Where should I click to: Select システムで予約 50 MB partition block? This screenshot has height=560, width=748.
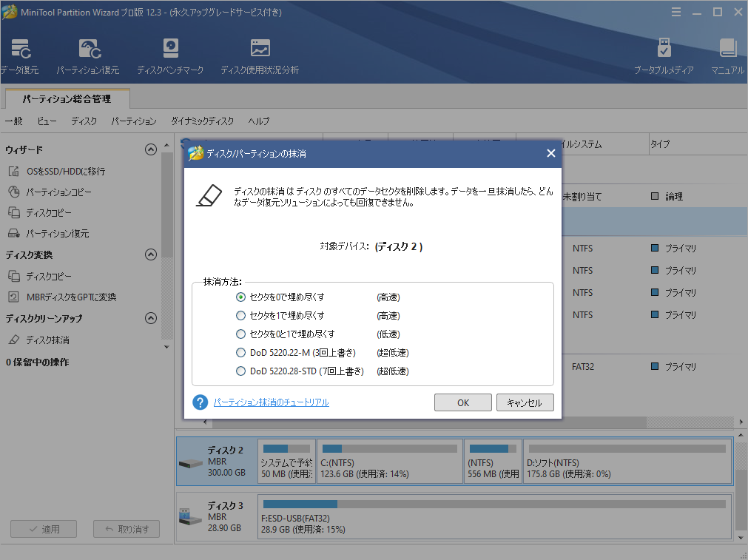point(287,462)
